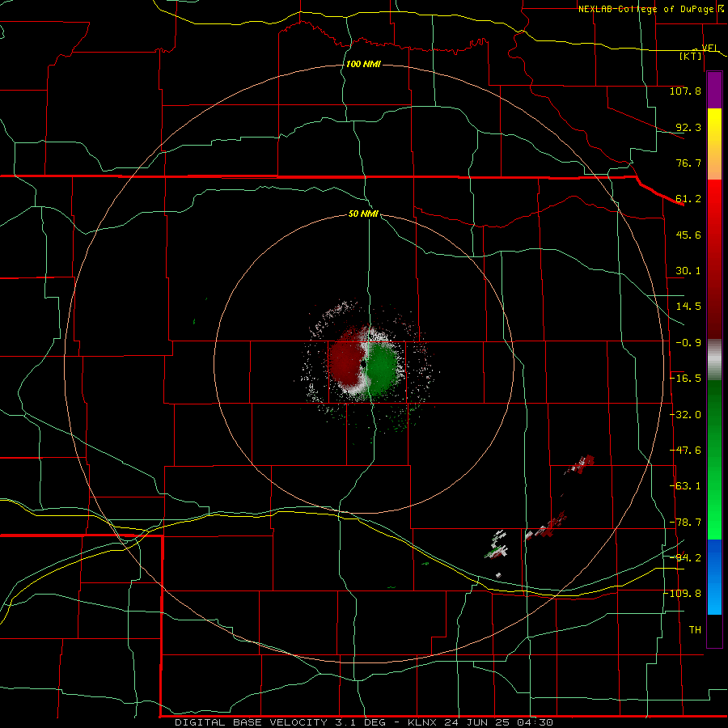Click the 100 NMI range ring label

(x=363, y=64)
